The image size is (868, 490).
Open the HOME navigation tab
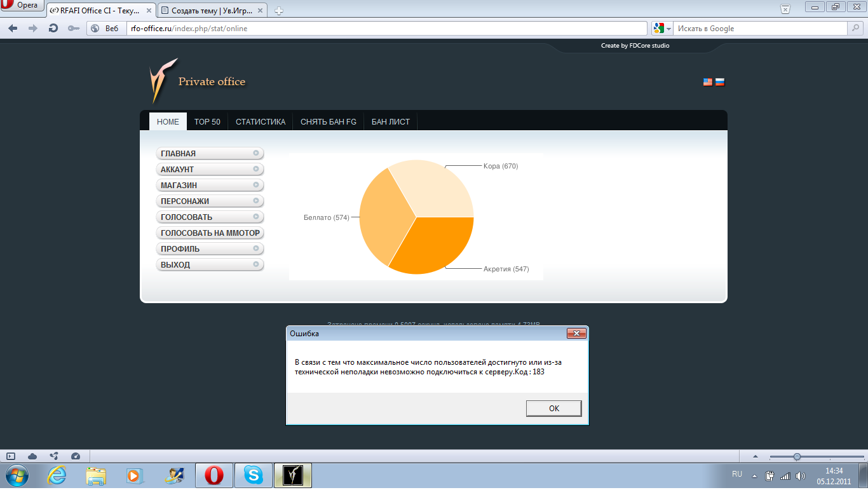click(168, 121)
